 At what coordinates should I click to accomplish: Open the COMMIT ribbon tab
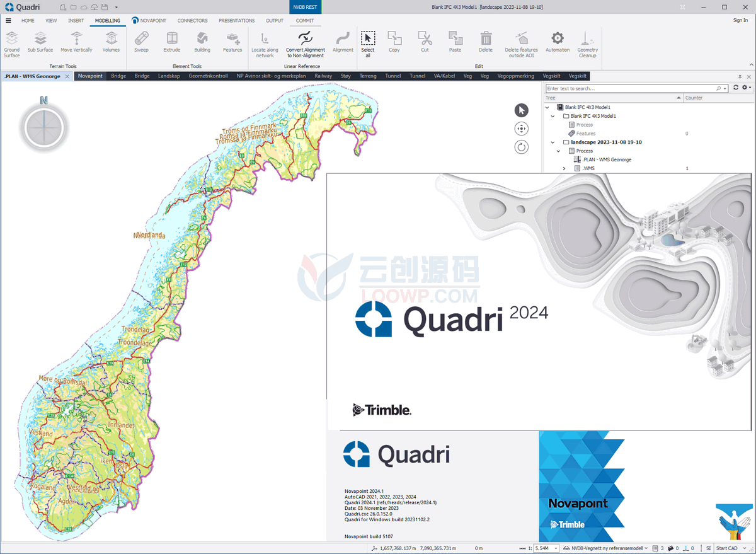point(305,20)
